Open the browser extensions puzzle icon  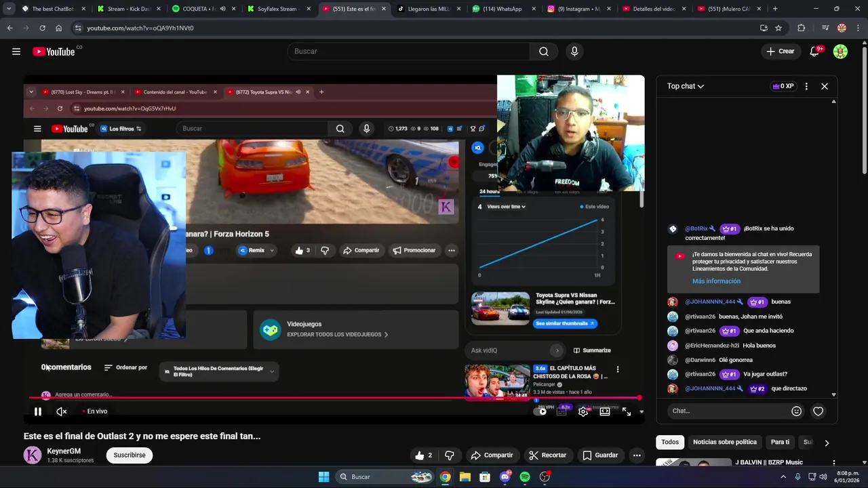click(802, 28)
